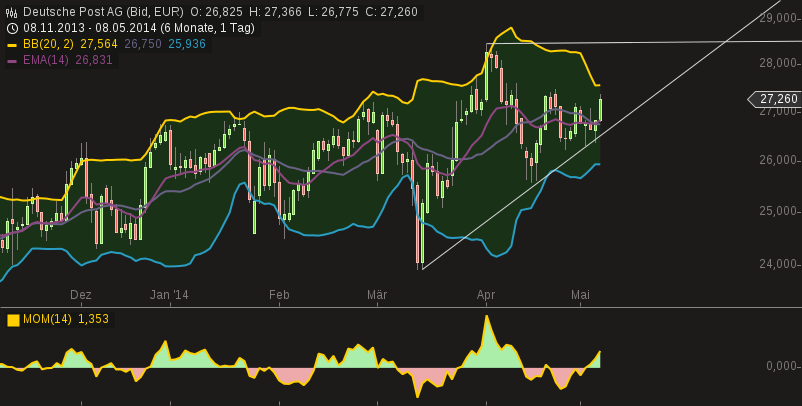Click the low value L: 26,775
Image resolution: width=802 pixels, height=406 pixels.
click(333, 12)
